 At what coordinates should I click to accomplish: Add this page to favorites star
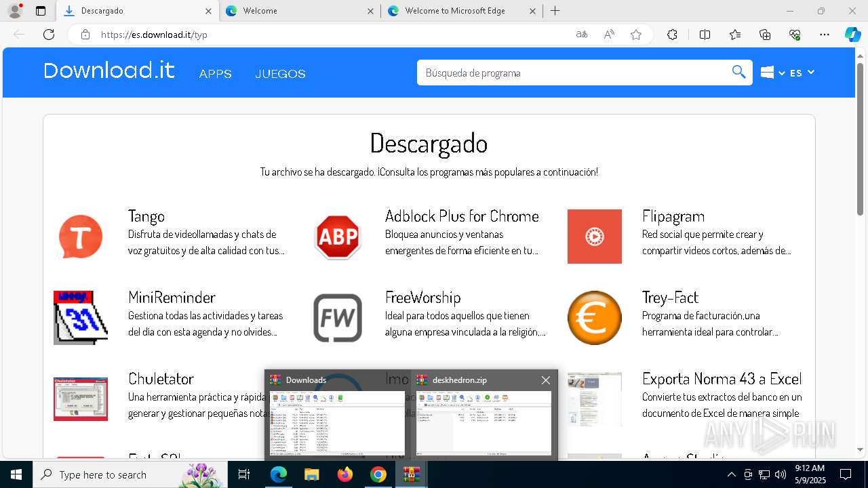tap(636, 35)
